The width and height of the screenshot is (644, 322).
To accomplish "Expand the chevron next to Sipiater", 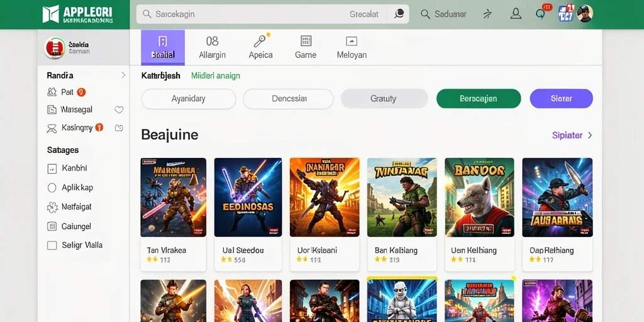I will pos(590,135).
